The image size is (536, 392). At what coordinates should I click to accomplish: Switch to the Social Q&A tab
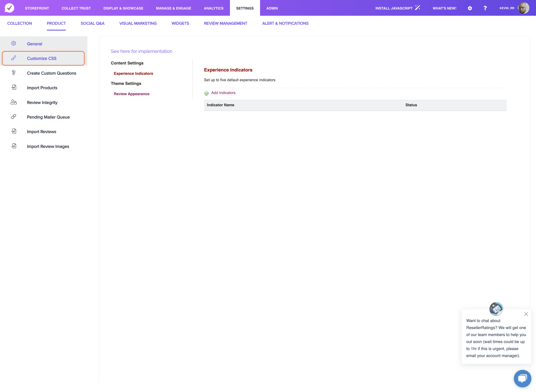click(92, 24)
